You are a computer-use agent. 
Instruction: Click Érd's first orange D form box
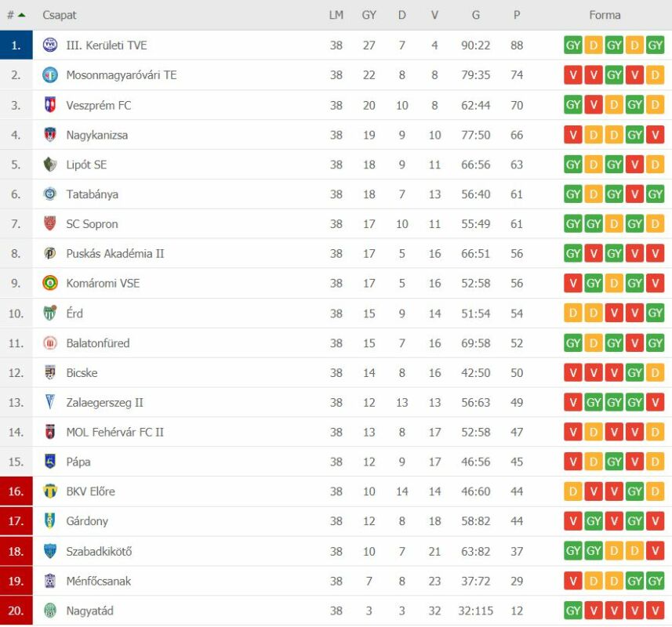573,313
